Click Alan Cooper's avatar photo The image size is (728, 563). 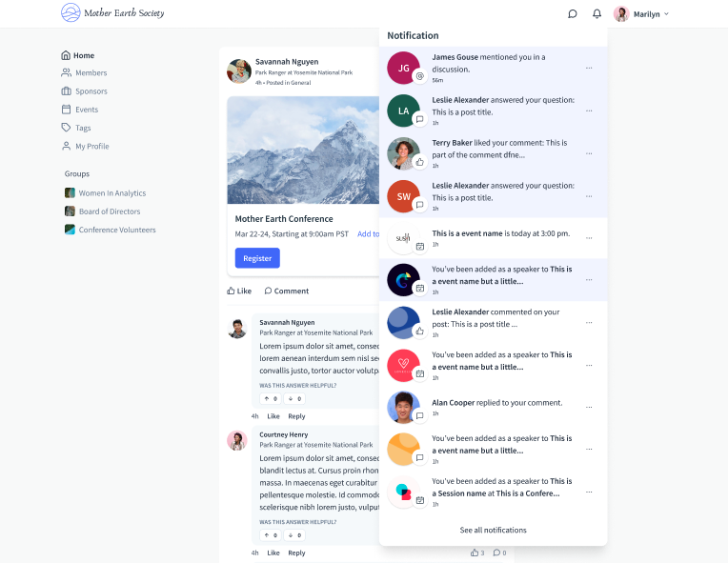[x=403, y=407]
